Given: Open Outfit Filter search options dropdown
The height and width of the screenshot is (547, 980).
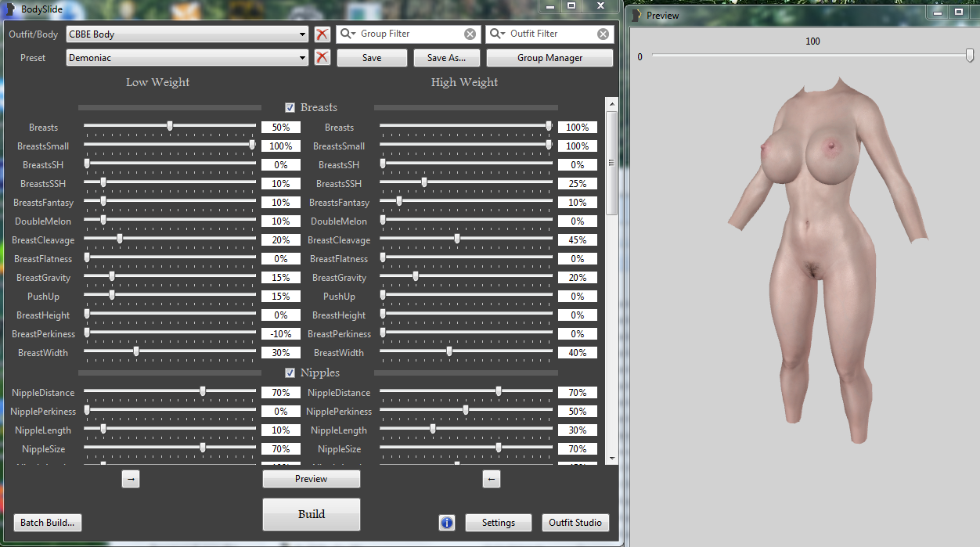Looking at the screenshot, I should tap(498, 34).
